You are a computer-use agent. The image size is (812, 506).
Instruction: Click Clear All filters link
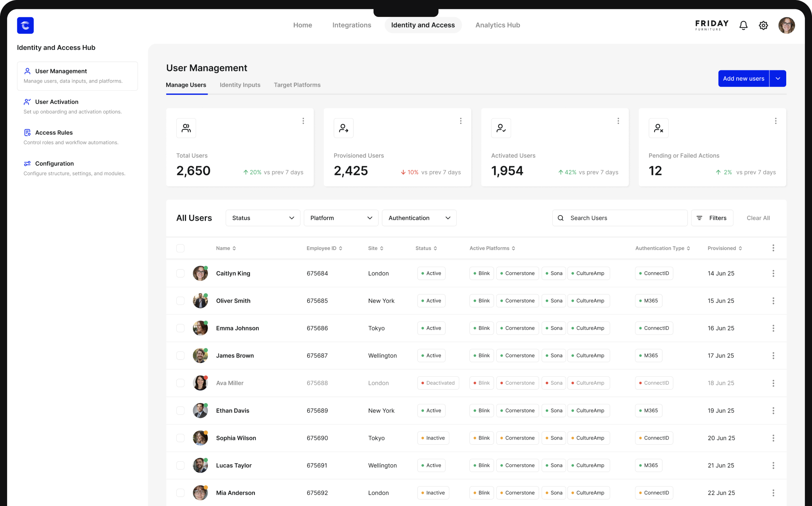point(758,218)
